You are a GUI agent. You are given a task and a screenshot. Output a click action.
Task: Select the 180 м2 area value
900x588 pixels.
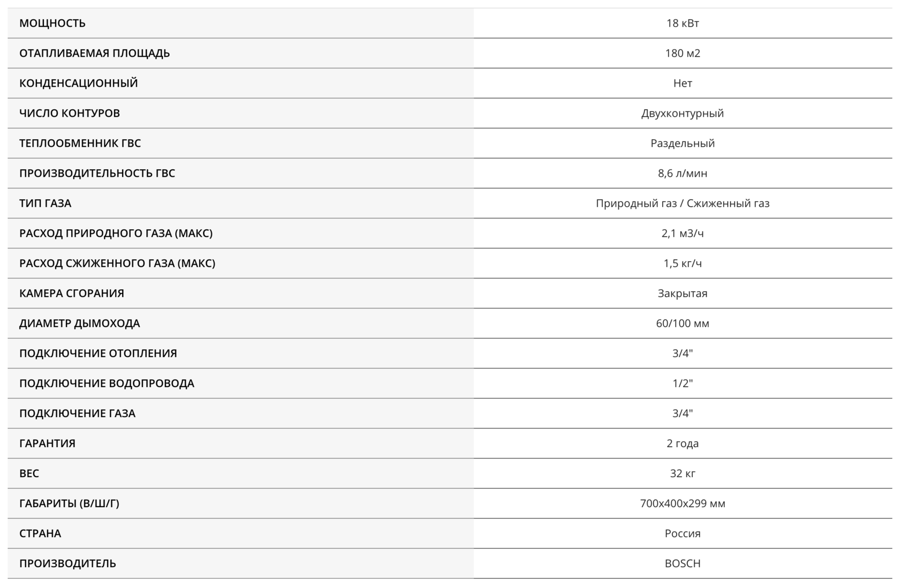[682, 53]
